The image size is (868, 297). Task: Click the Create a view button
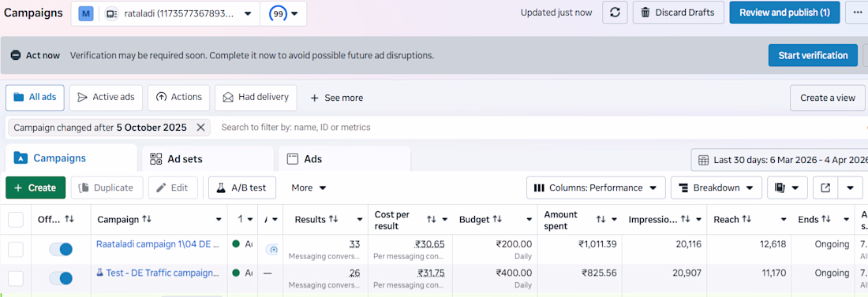(828, 98)
